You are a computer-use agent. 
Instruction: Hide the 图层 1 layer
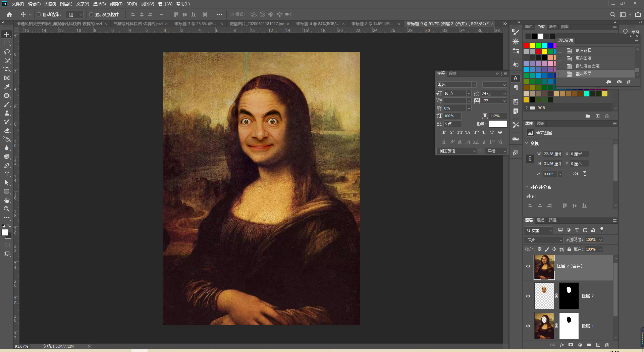point(528,326)
